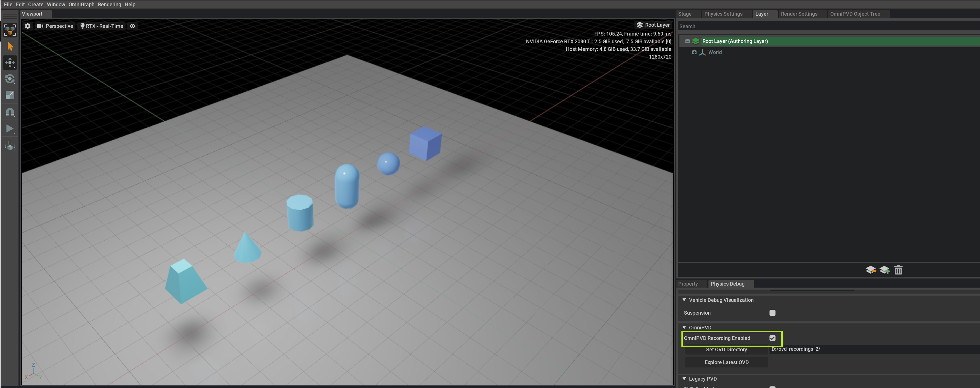
Task: Collapse the Vehicle Debug Visualization section
Action: [x=684, y=300]
